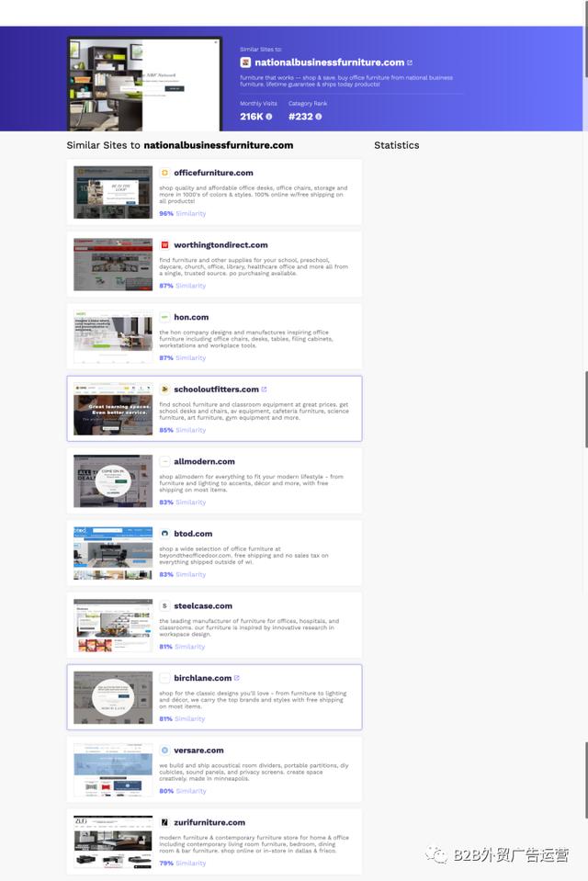Click the zurifurniture.com favicon

[164, 822]
